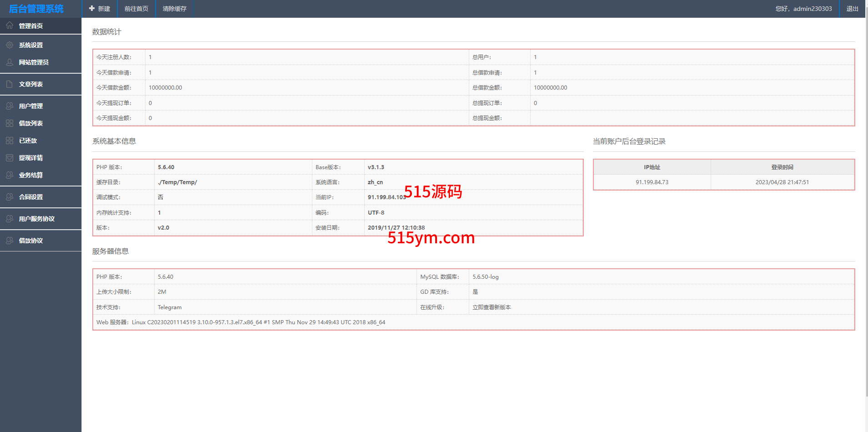This screenshot has width=868, height=432.
Task: Click 清除缓存 in the top bar
Action: 175,9
